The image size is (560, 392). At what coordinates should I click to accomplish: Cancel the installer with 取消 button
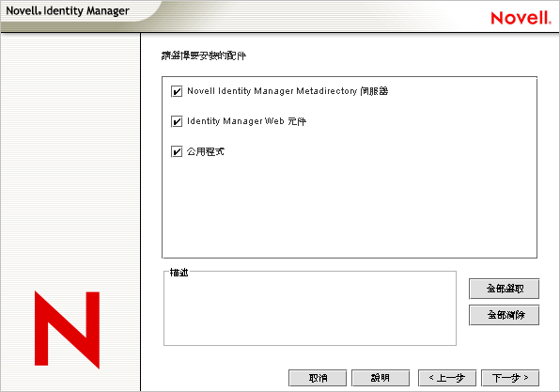click(x=318, y=378)
